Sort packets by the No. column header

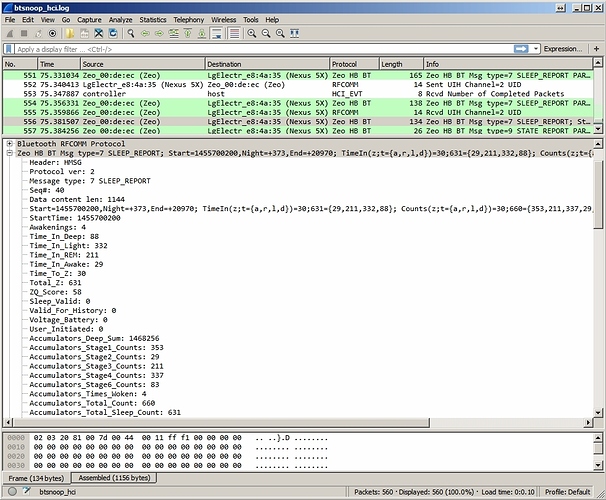pyautogui.click(x=20, y=64)
